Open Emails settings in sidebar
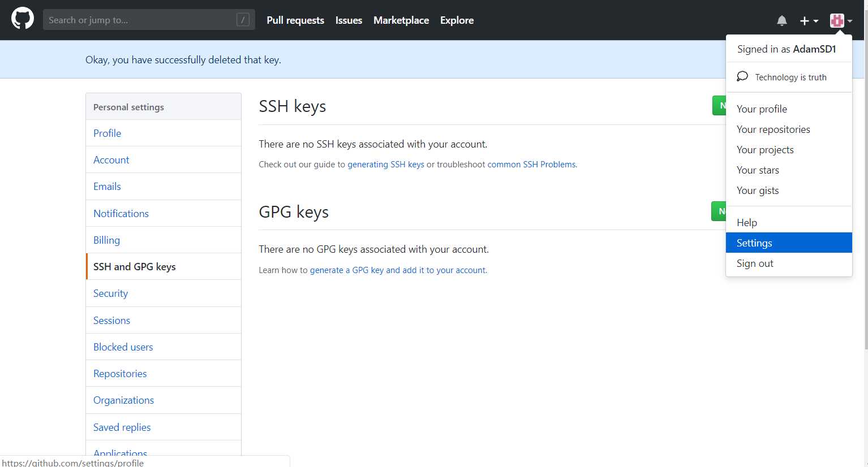This screenshot has height=467, width=868. (x=164, y=187)
